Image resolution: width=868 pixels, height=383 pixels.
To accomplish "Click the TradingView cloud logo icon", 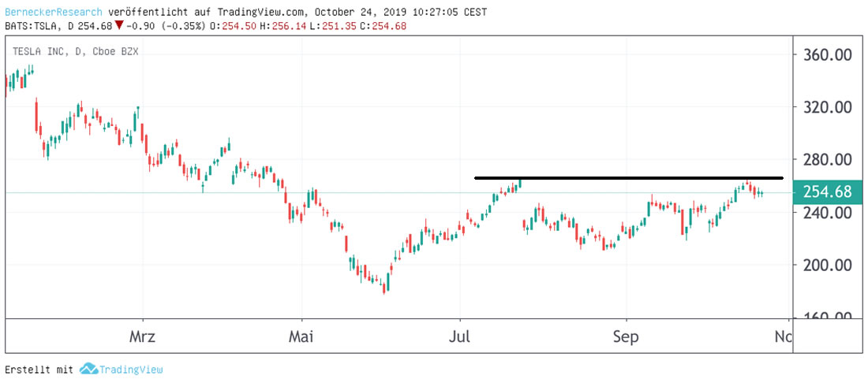I will point(88,369).
